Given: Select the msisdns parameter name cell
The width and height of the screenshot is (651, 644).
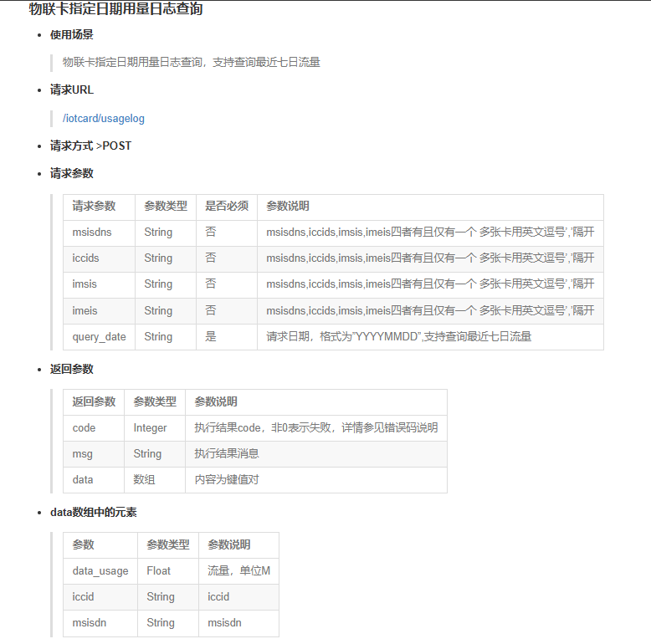Looking at the screenshot, I should coord(92,233).
